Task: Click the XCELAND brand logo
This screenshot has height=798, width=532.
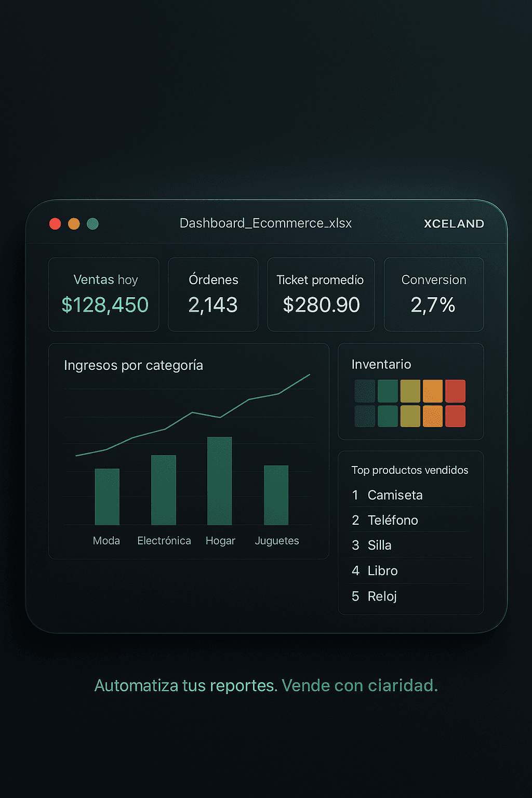Action: pyautogui.click(x=454, y=224)
